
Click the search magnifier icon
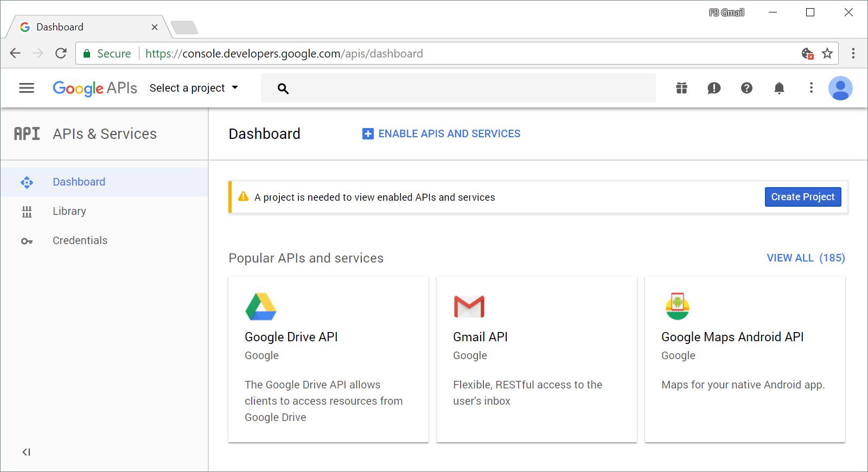283,88
